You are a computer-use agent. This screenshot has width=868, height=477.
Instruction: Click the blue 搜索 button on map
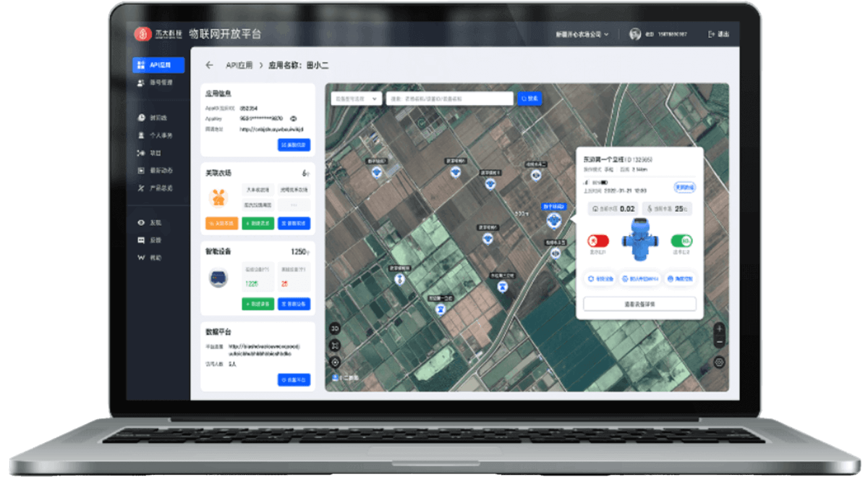[x=529, y=98]
